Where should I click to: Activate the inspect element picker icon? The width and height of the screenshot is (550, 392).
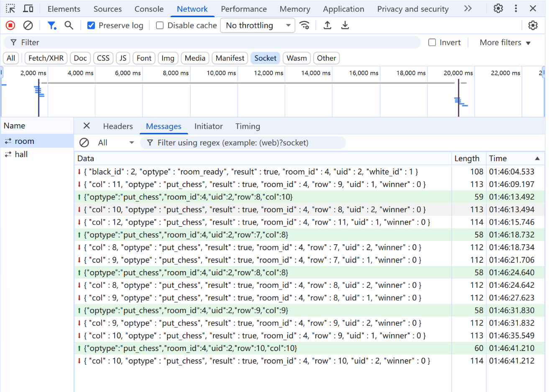[10, 8]
